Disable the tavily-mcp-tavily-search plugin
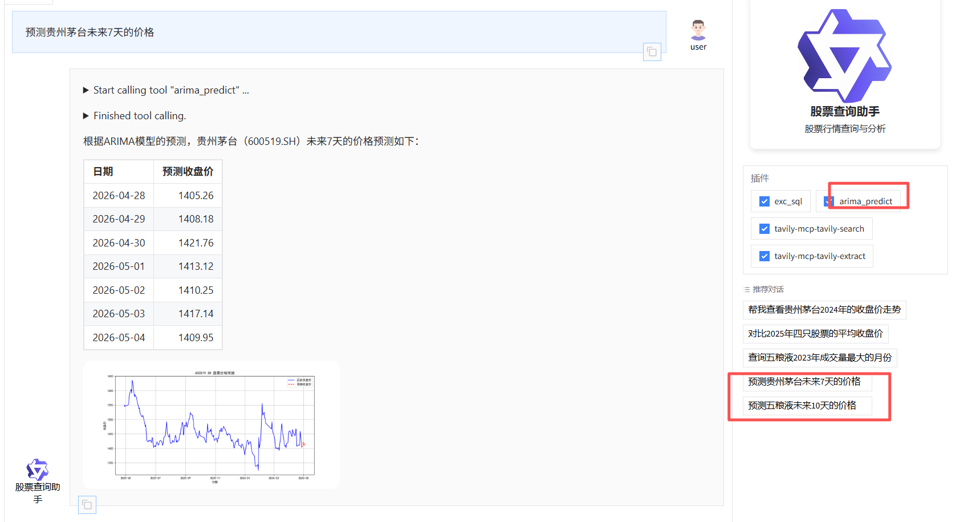The height and width of the screenshot is (522, 980). [x=765, y=229]
